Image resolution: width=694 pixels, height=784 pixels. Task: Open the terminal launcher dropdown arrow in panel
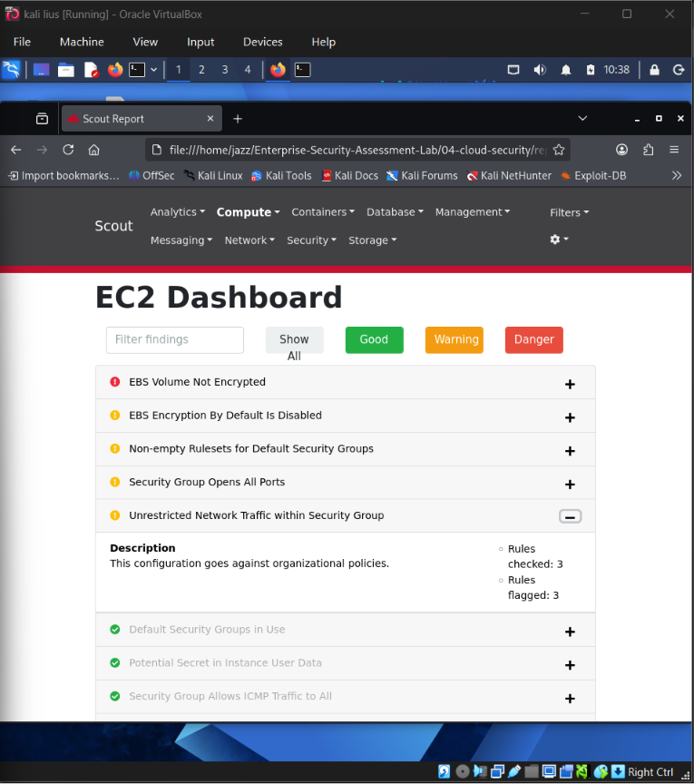153,70
